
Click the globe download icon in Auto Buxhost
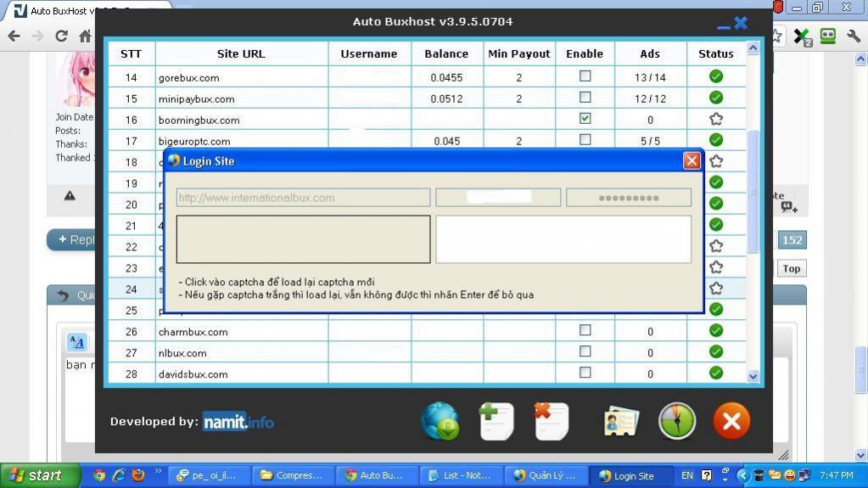click(x=440, y=421)
